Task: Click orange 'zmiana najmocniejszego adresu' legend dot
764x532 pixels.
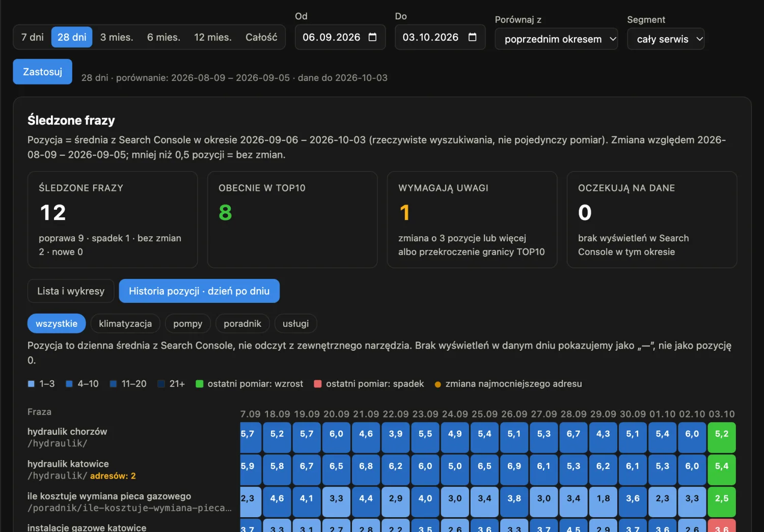Action: 438,384
